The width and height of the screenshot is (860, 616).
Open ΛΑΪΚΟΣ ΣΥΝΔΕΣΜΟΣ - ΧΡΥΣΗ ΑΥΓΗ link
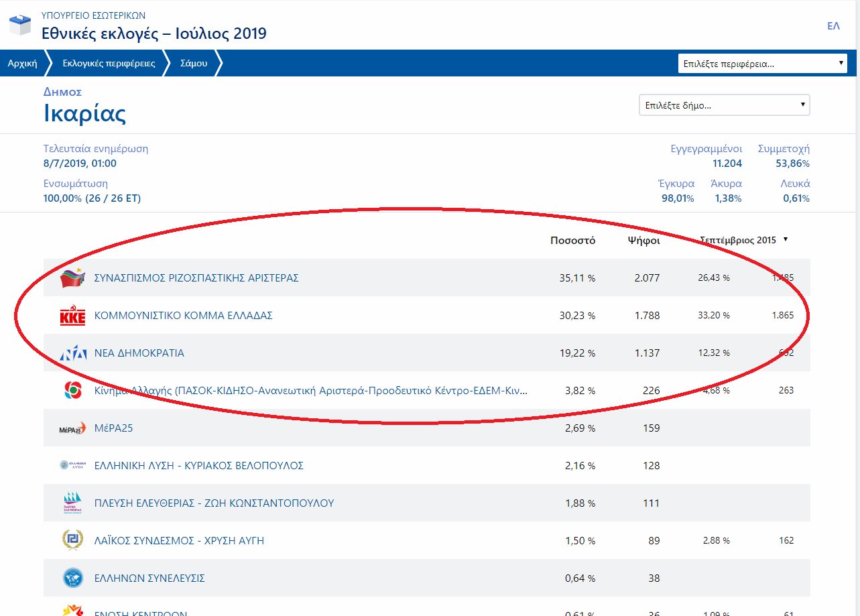click(179, 540)
